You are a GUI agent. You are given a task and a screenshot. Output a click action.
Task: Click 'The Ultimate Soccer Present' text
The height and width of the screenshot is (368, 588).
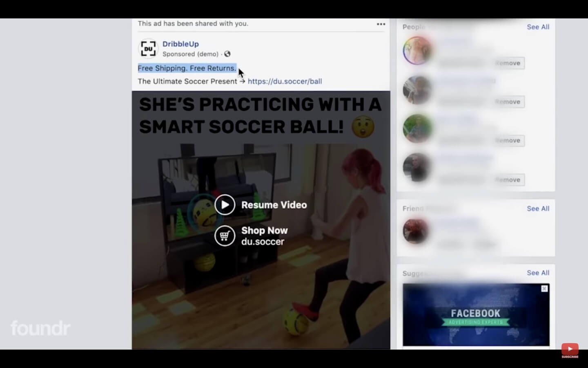(187, 81)
